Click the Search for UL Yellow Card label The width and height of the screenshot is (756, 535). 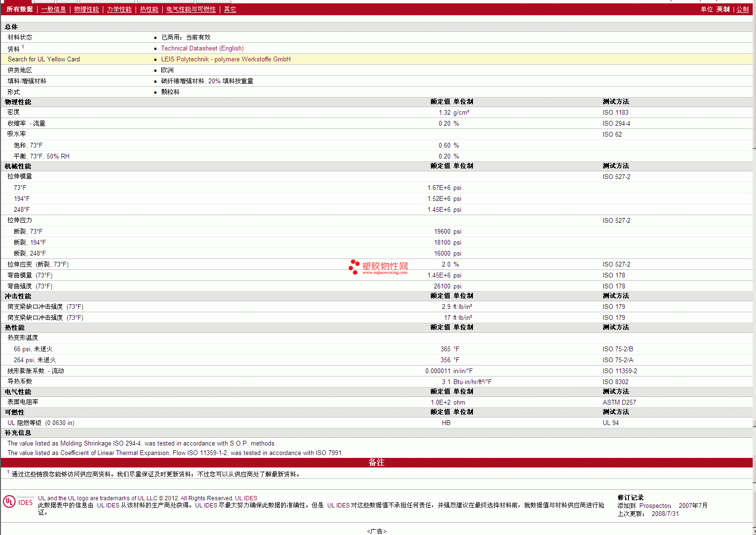click(44, 59)
